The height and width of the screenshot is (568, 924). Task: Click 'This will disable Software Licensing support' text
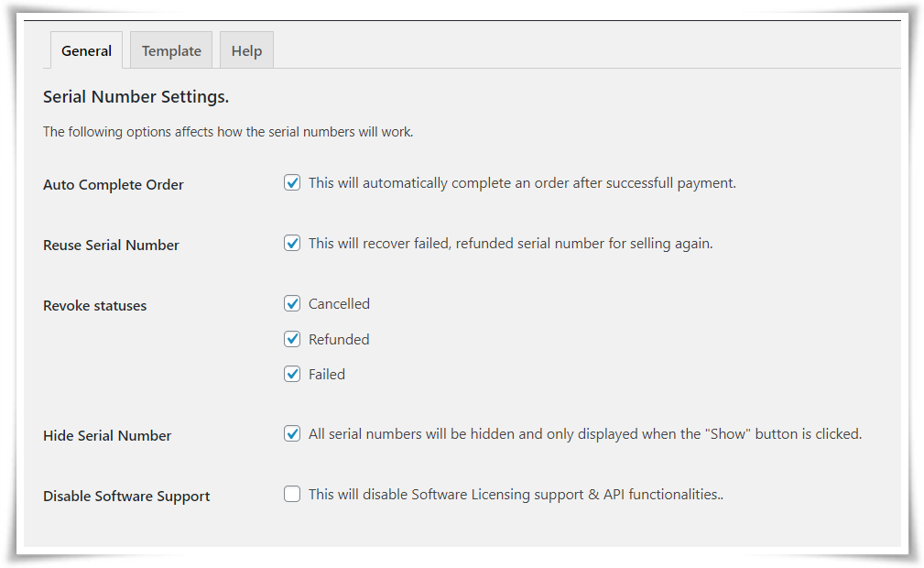pos(516,495)
